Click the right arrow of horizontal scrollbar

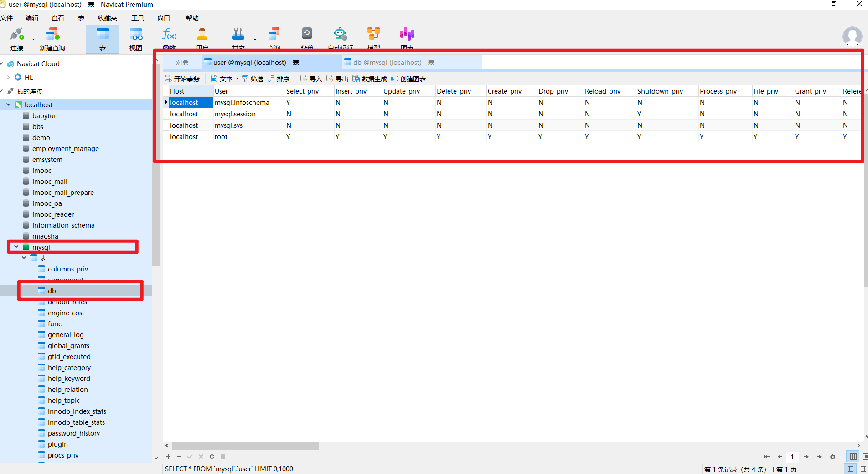point(859,446)
